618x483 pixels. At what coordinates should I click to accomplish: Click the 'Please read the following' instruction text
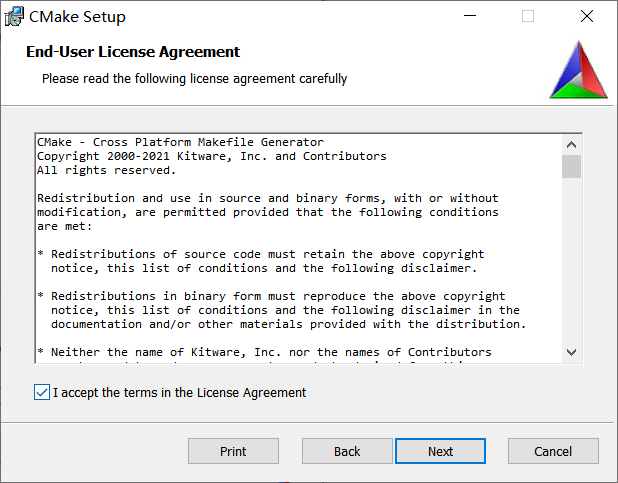coord(194,78)
